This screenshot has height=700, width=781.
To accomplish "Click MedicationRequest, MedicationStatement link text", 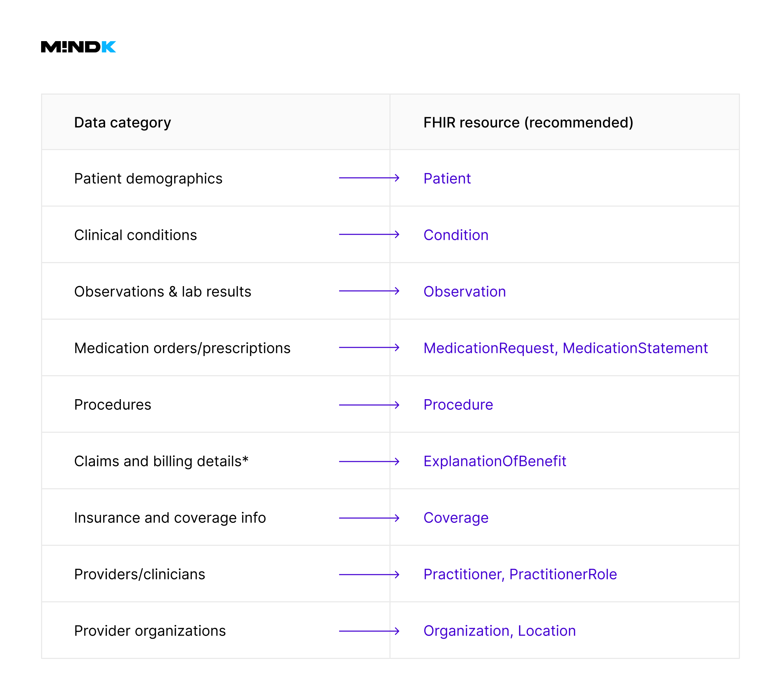I will [565, 348].
